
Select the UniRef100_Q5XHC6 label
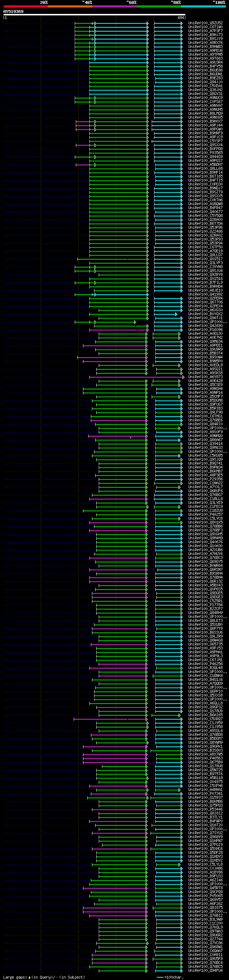(x=205, y=849)
